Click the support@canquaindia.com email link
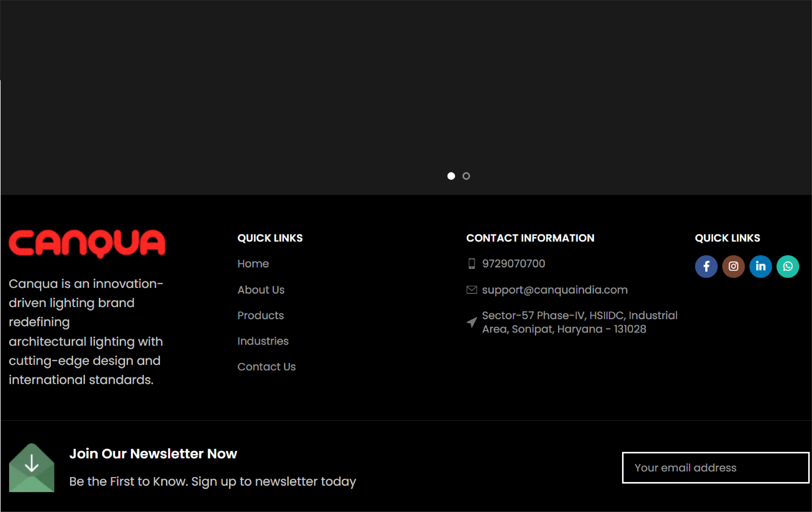Image resolution: width=812 pixels, height=512 pixels. coord(555,290)
